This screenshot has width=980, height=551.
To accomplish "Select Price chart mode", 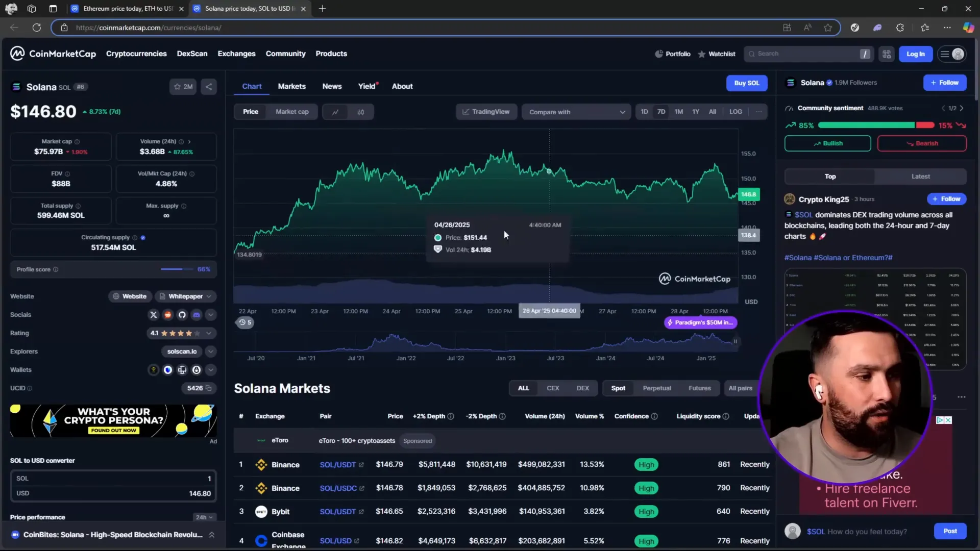I will click(251, 112).
